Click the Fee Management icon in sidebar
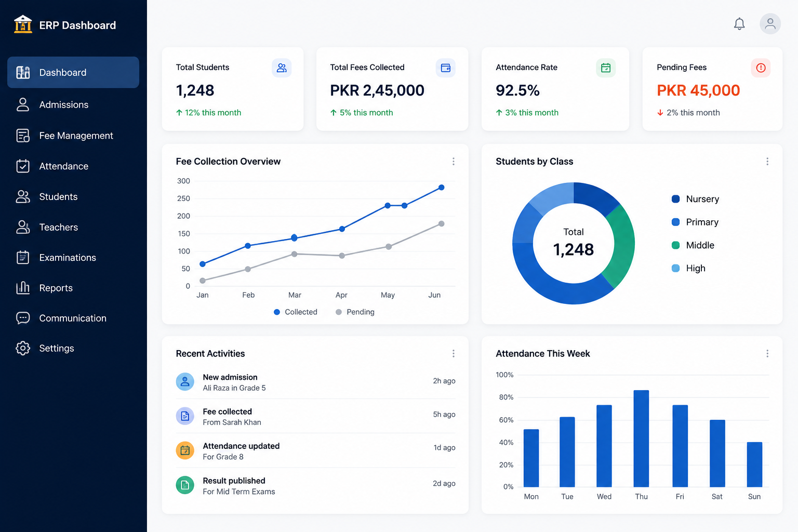798x532 pixels. point(23,136)
